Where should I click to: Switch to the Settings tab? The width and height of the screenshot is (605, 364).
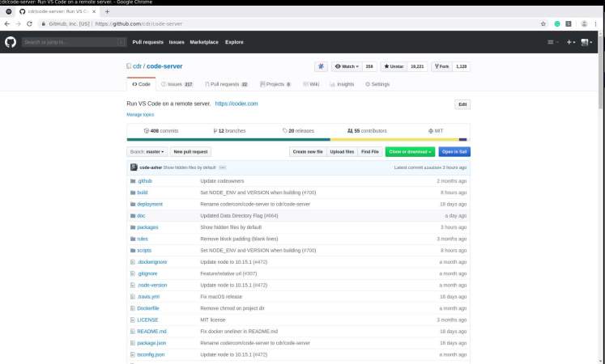[x=377, y=84]
